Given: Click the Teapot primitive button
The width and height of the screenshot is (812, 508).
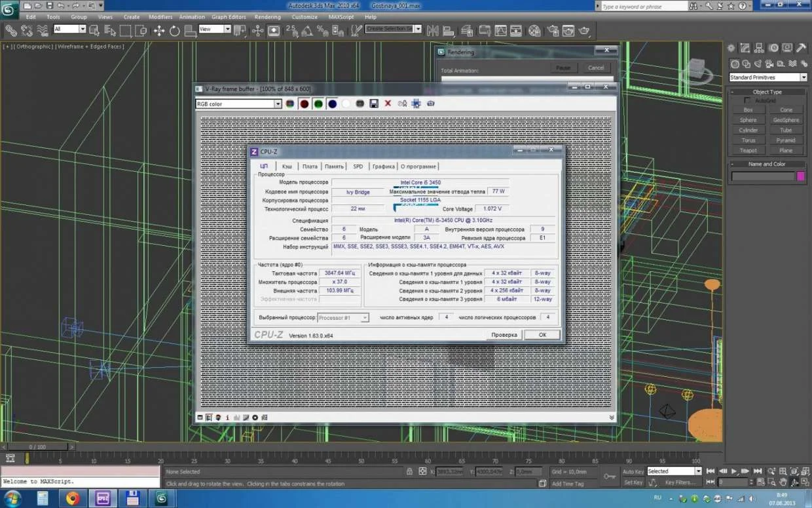Looking at the screenshot, I should click(748, 151).
